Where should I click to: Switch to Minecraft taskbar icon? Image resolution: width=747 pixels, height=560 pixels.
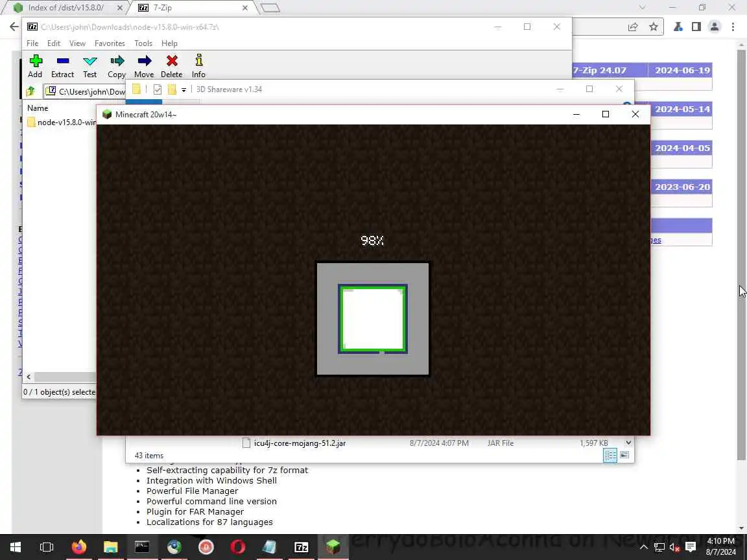pyautogui.click(x=333, y=547)
